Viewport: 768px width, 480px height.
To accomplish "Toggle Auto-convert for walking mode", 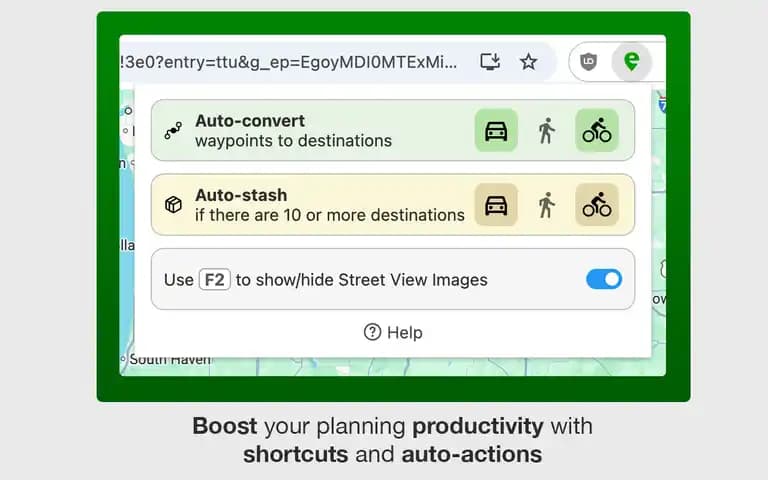I will (x=547, y=131).
